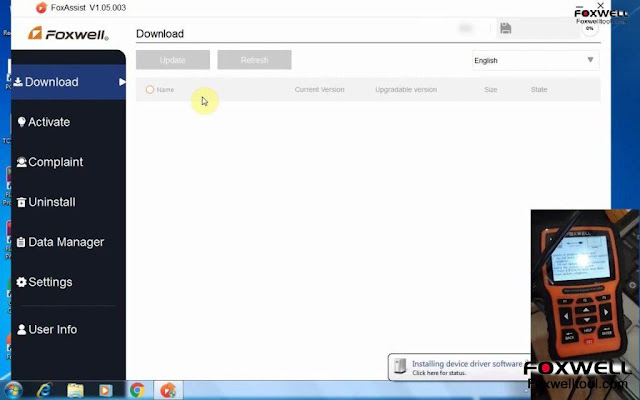Open the English language dropdown

[x=536, y=60]
